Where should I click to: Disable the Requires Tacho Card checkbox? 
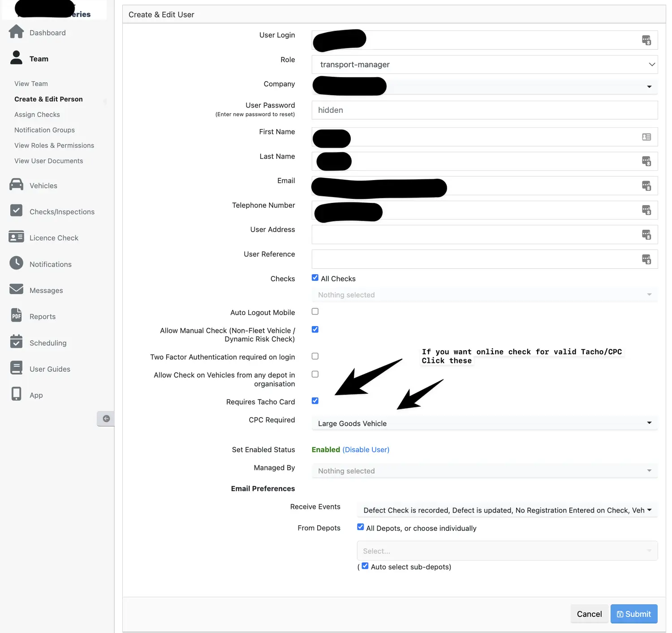pyautogui.click(x=315, y=400)
